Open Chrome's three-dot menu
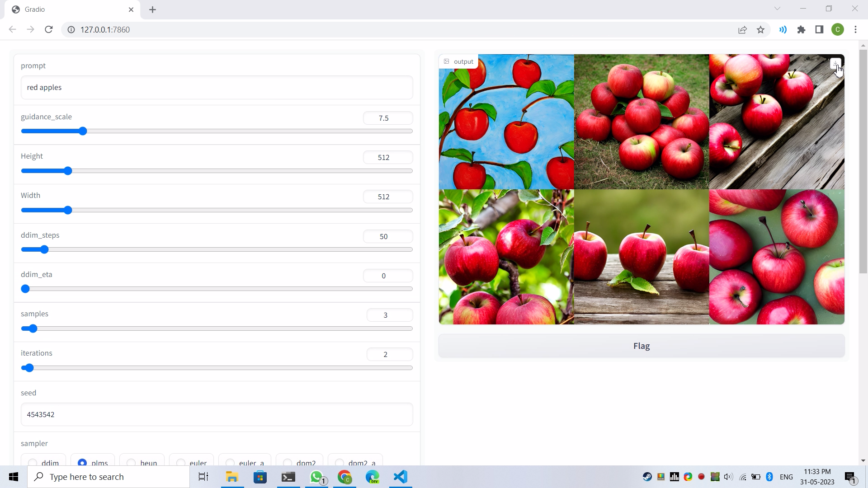Viewport: 868px width, 488px height. 855,30
